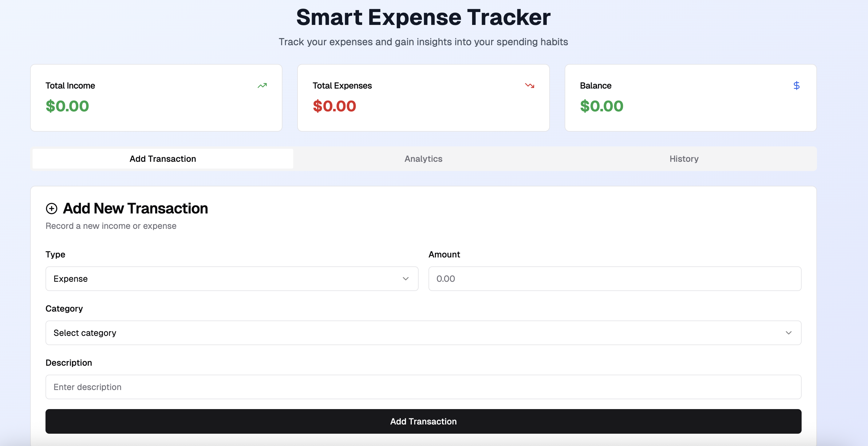Click the chevron arrow on the Type selector
The width and height of the screenshot is (868, 446).
[x=405, y=279]
